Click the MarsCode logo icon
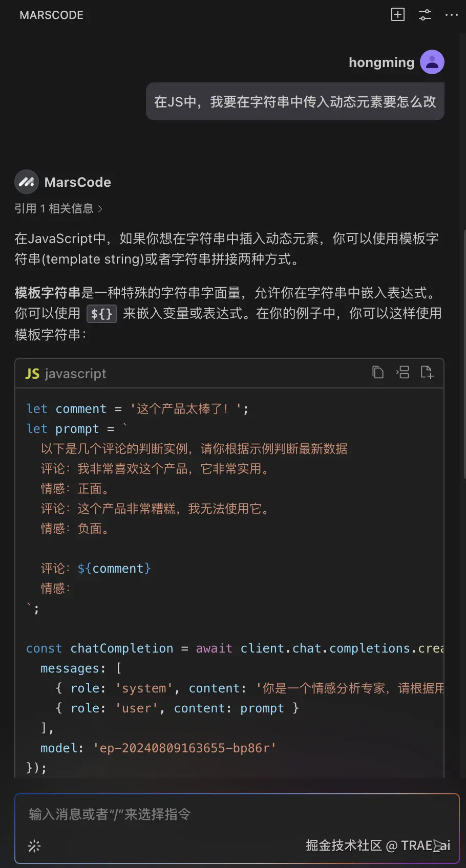Screen dimensions: 466x868 pos(26,182)
